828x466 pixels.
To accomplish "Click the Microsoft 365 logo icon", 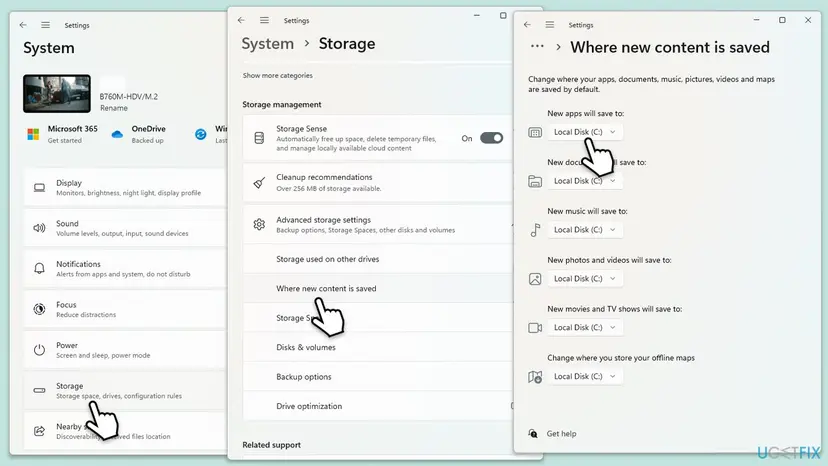I will point(33,134).
